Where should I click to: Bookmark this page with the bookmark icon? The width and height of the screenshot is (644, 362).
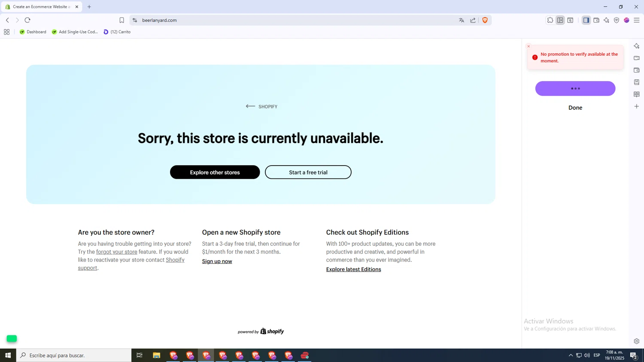[x=122, y=20]
